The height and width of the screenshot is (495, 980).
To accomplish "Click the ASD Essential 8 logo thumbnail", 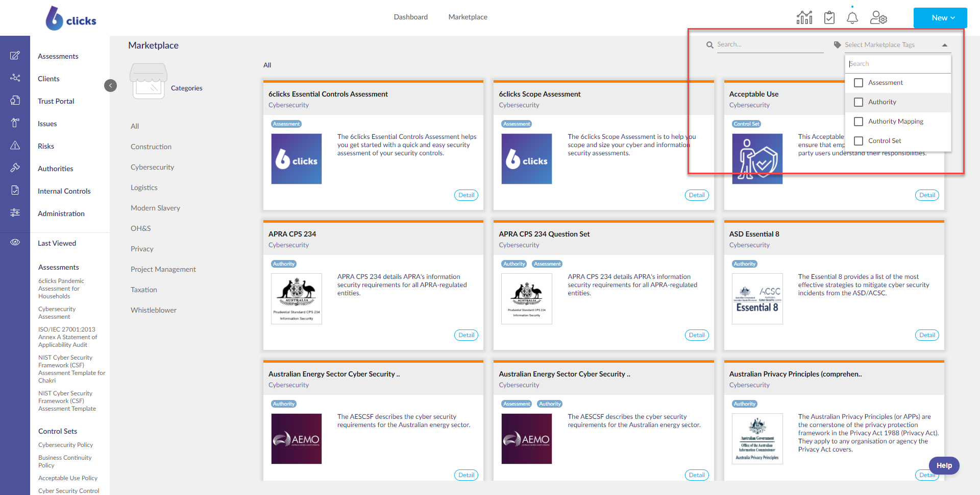I will (757, 299).
